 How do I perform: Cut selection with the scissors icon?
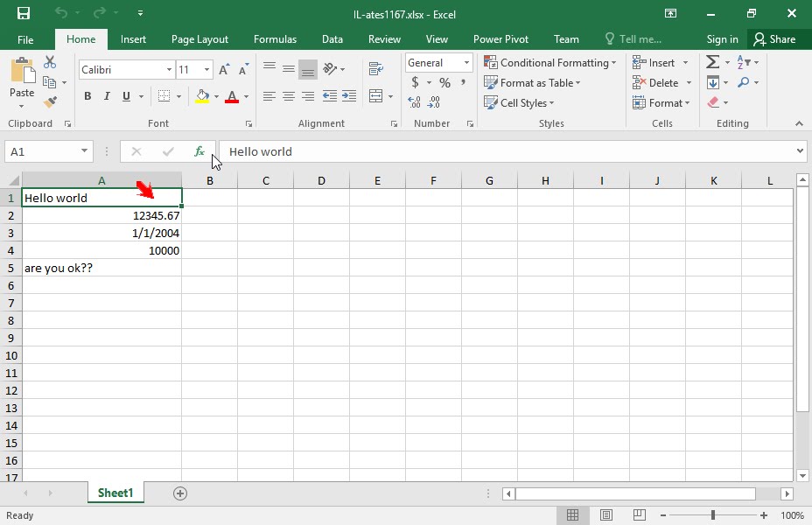click(50, 62)
